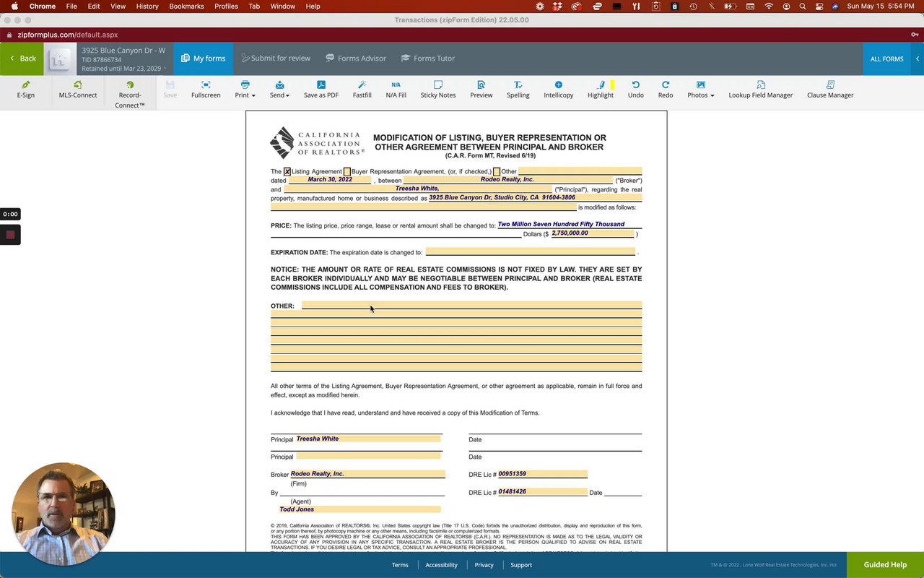The height and width of the screenshot is (578, 924).
Task: Open the Apple menu
Action: tap(14, 7)
